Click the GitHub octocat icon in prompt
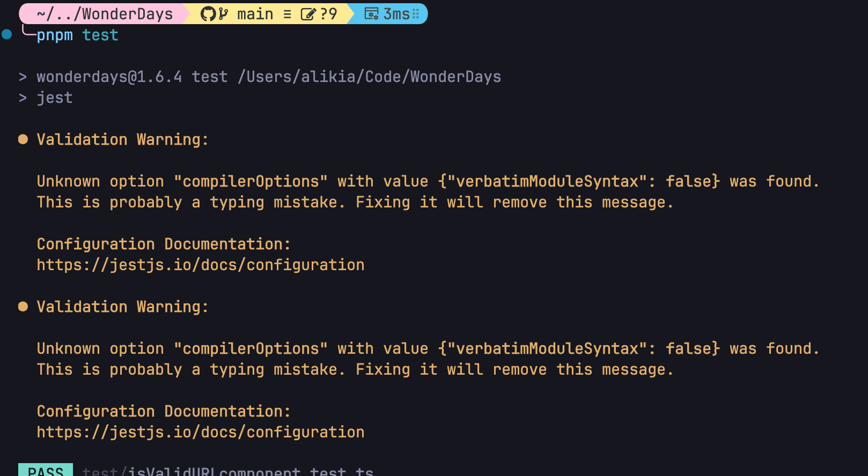 pos(208,14)
